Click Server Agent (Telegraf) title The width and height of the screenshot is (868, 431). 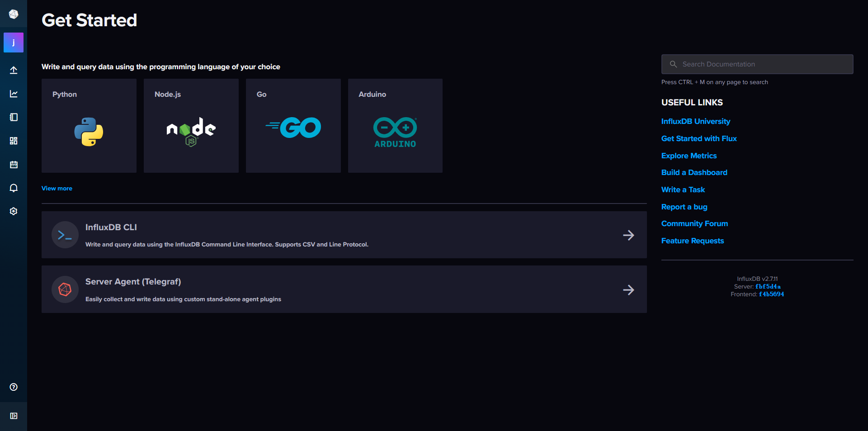tap(133, 281)
